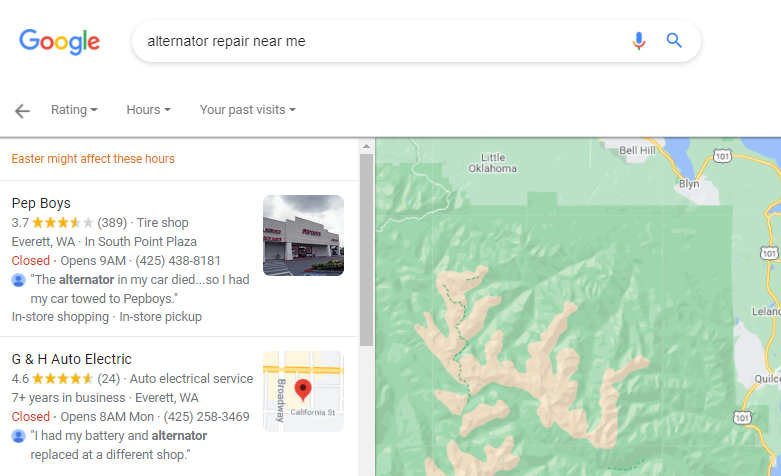Open Pep Boys storefront photo
This screenshot has width=781, height=476.
tap(303, 236)
